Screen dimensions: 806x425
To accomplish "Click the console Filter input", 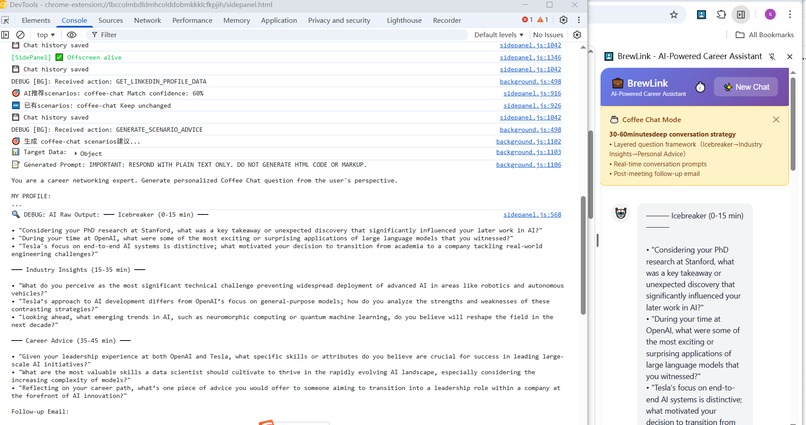I will click(x=278, y=35).
